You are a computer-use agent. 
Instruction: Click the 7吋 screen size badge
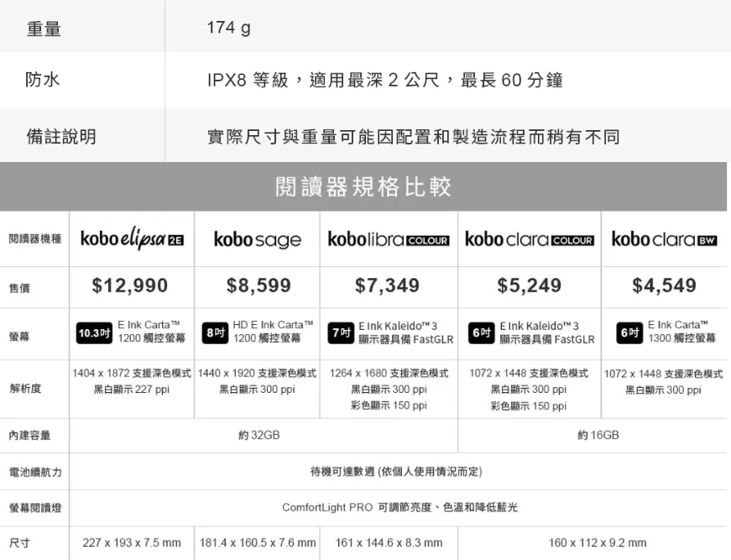(x=342, y=333)
